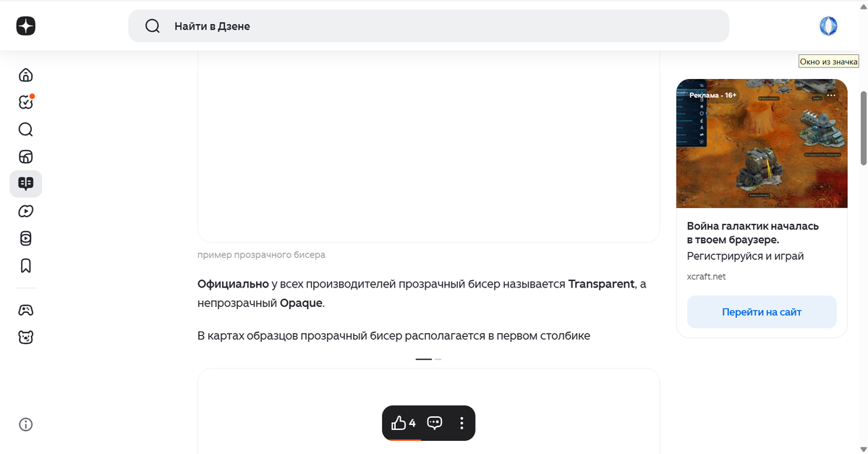Image resolution: width=868 pixels, height=454 pixels.
Task: Select the second slideshow pagination dash
Action: coord(437,358)
